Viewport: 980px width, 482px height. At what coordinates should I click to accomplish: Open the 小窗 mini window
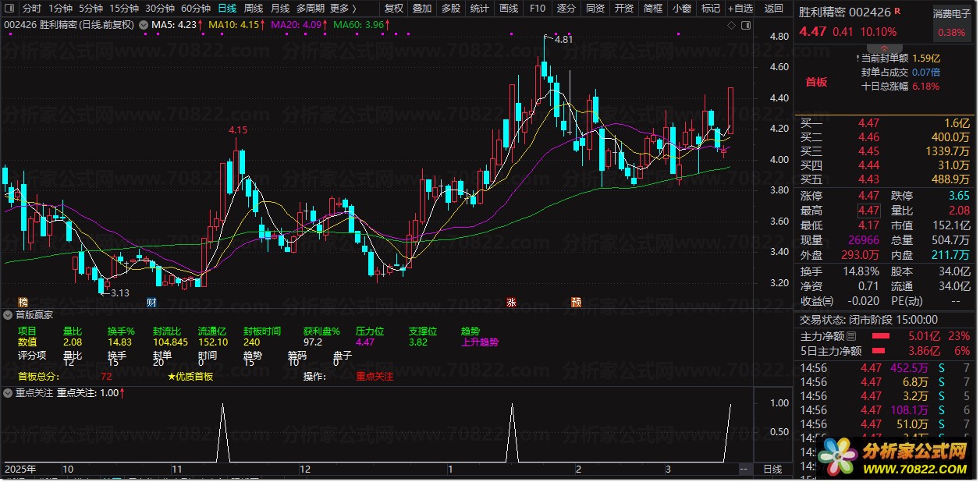(x=682, y=9)
